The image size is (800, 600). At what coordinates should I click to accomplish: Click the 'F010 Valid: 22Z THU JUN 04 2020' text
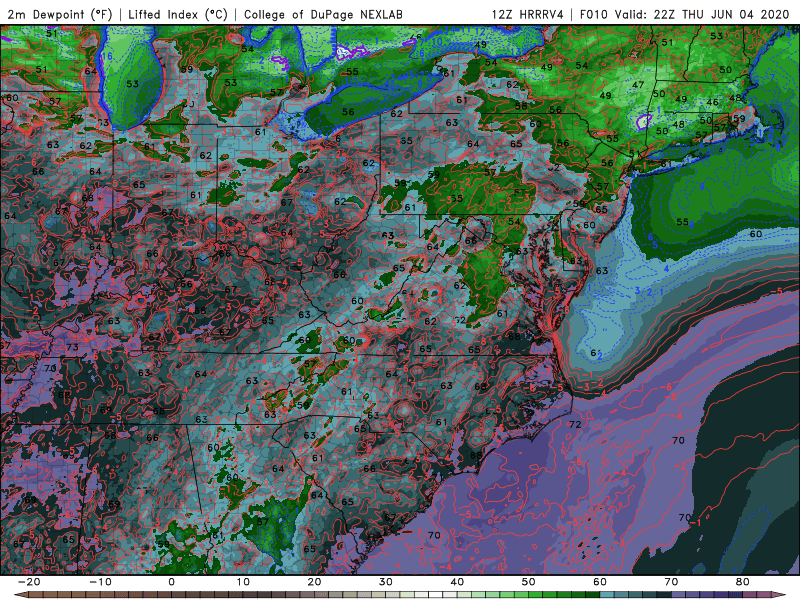point(685,14)
